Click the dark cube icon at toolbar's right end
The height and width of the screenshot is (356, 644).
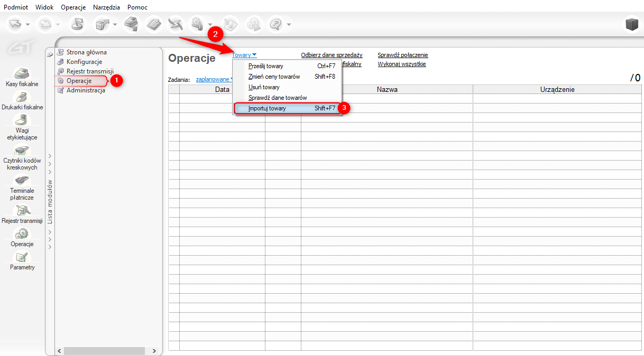pos(632,24)
